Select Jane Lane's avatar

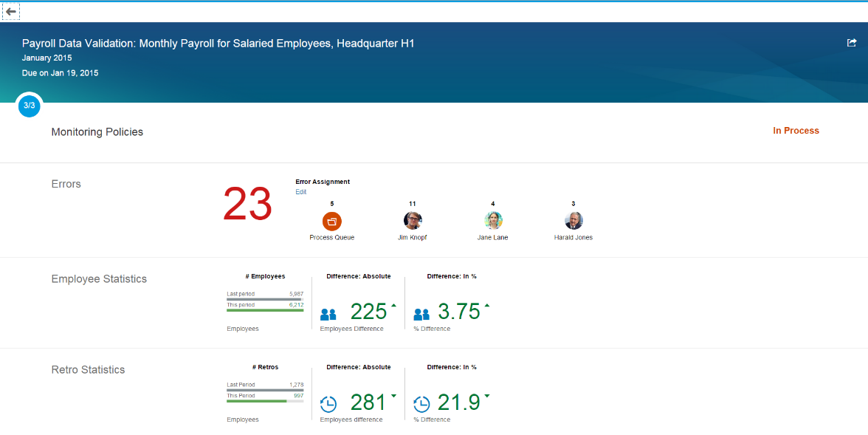click(x=493, y=221)
